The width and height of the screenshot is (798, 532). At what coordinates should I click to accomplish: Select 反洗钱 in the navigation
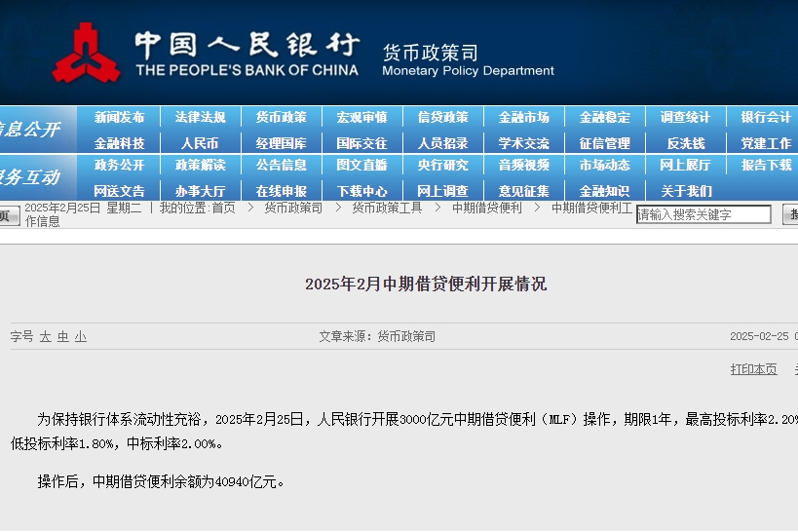[x=686, y=143]
